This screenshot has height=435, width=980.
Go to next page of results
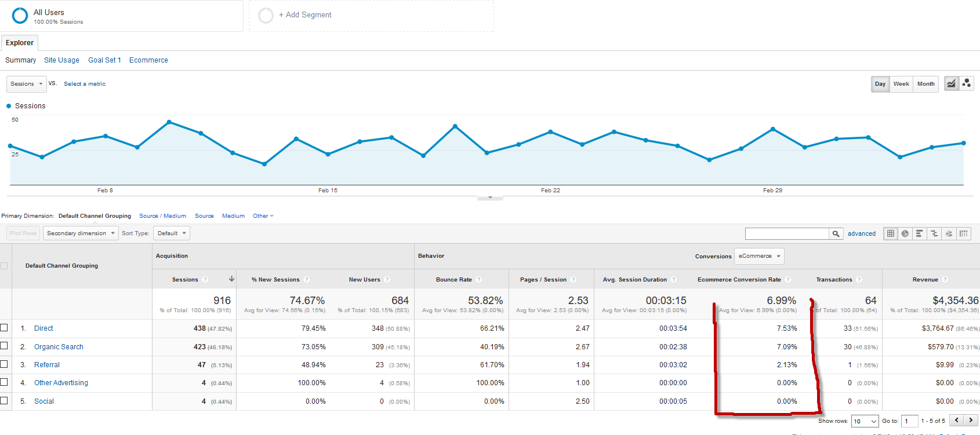971,421
